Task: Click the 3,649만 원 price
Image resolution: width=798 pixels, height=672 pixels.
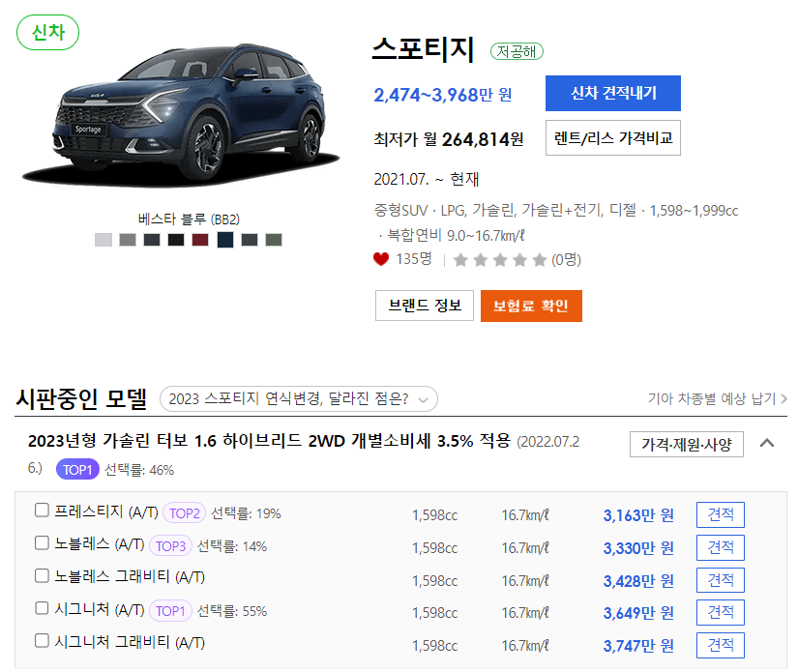Action: pos(638,613)
